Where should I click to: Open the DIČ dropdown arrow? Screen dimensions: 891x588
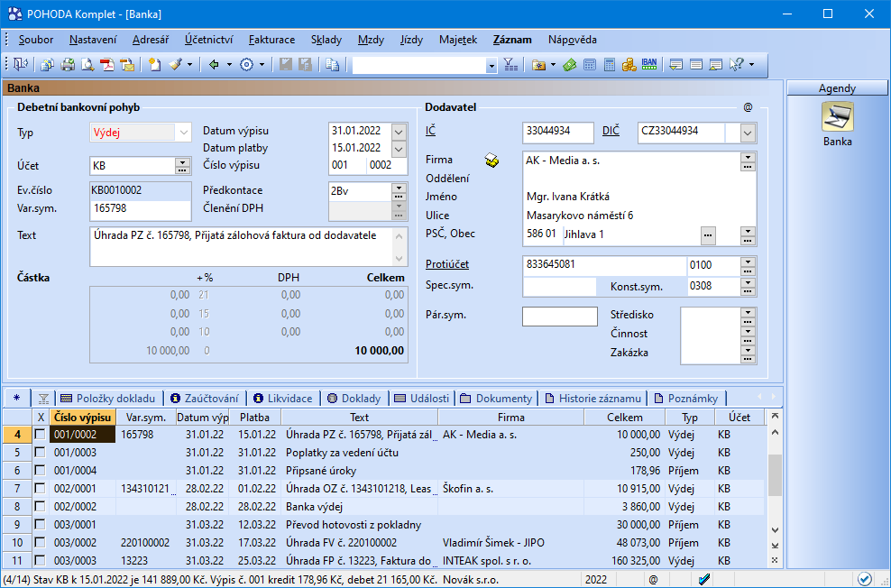(x=748, y=133)
